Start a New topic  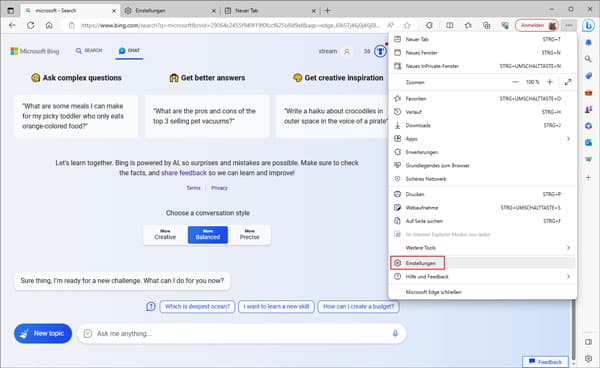(43, 333)
